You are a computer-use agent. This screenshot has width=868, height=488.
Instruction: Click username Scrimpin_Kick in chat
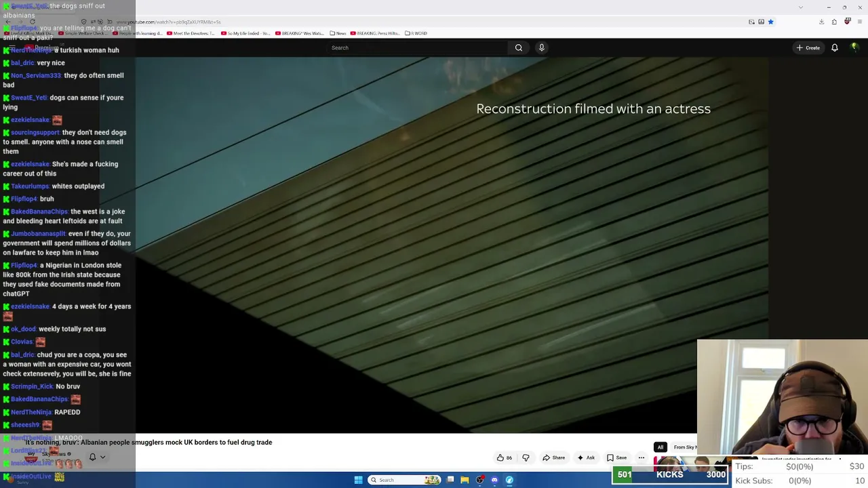click(32, 386)
